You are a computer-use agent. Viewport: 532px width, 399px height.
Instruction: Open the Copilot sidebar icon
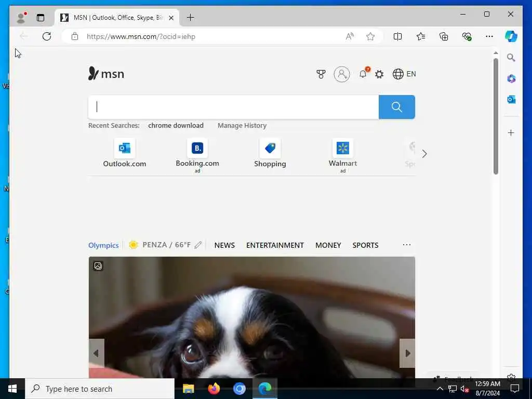pyautogui.click(x=511, y=36)
